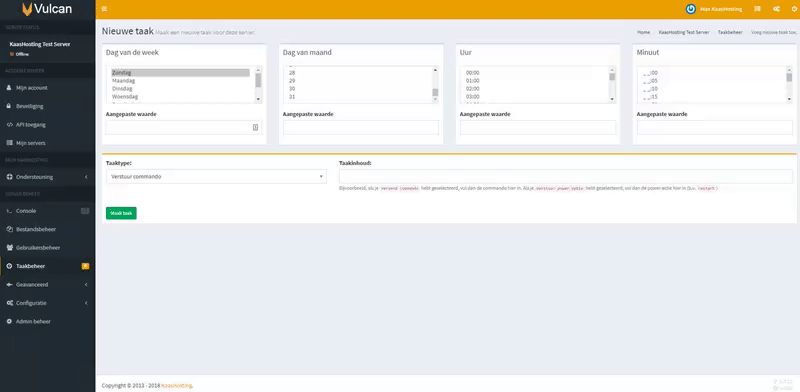Open Mijn servers menu item
The image size is (800, 392).
click(x=47, y=143)
